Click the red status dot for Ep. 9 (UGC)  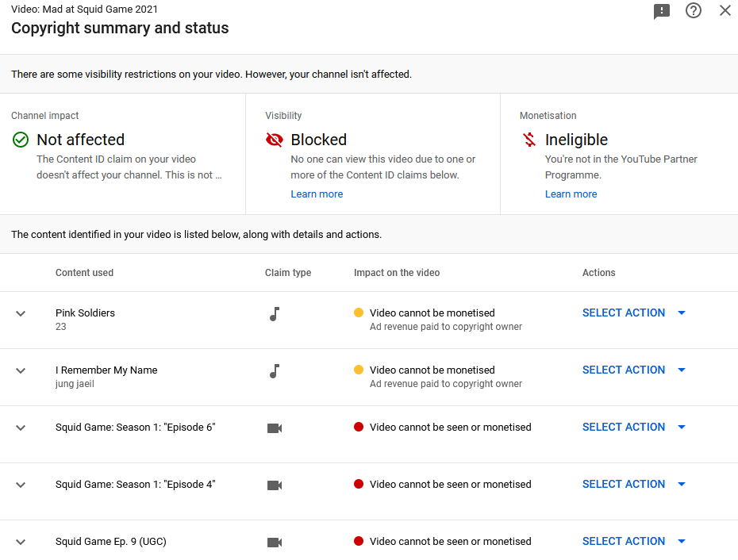(359, 541)
